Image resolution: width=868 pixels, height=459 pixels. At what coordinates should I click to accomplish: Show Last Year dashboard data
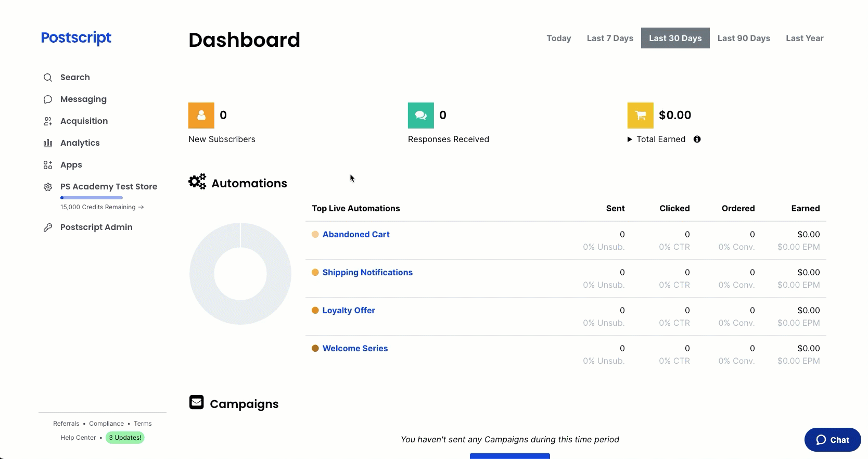805,39
